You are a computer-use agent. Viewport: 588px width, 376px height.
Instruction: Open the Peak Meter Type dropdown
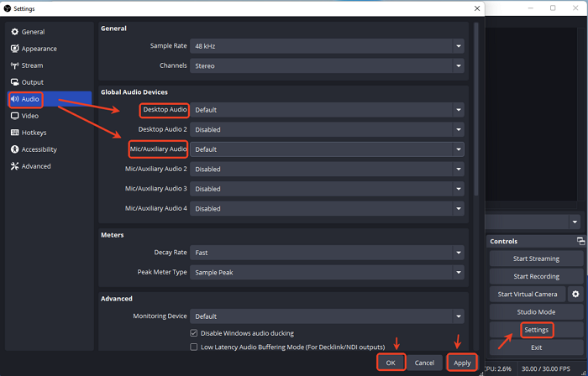(x=327, y=272)
